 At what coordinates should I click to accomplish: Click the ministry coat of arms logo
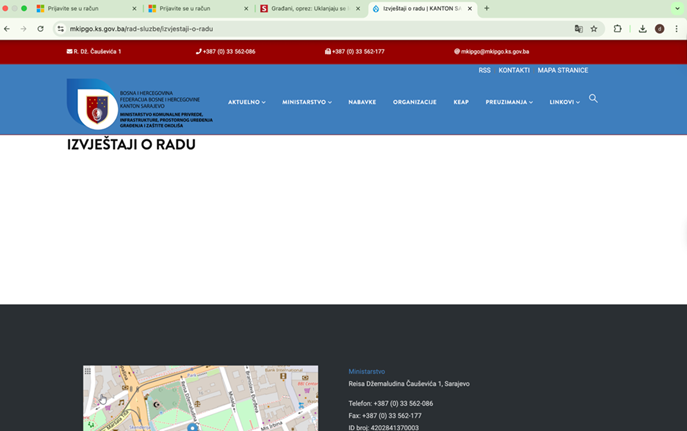coord(97,106)
